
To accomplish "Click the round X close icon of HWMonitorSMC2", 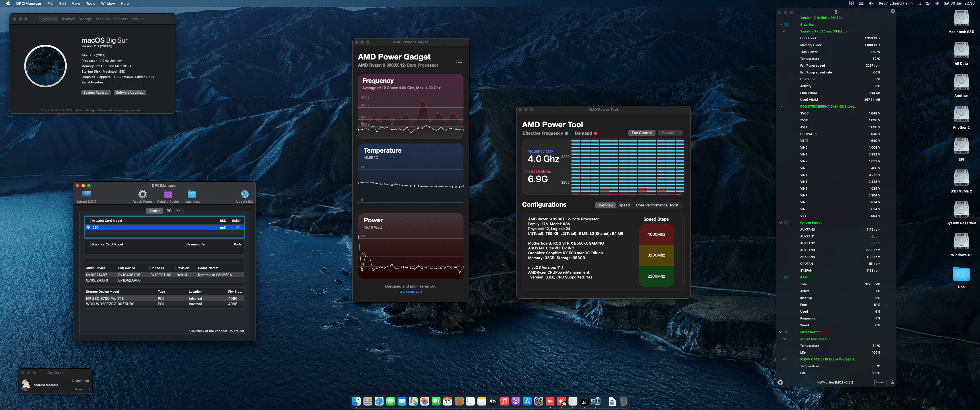I will pyautogui.click(x=893, y=11).
